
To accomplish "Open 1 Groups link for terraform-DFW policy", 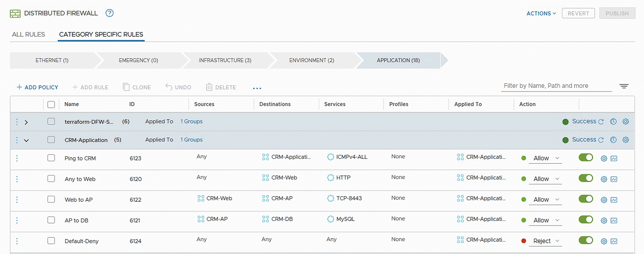I will (x=191, y=121).
